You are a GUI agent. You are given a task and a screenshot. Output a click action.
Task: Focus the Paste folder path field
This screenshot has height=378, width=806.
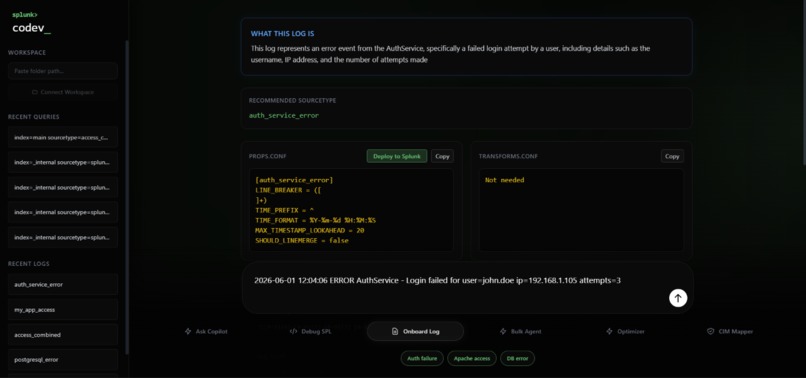click(x=63, y=71)
